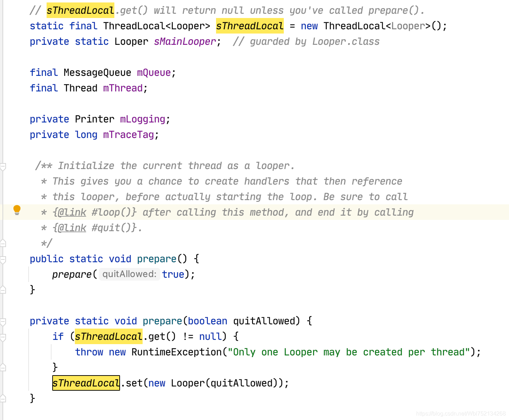Collapse the public prepare() method body
Image resolution: width=509 pixels, height=420 pixels.
tap(4, 259)
